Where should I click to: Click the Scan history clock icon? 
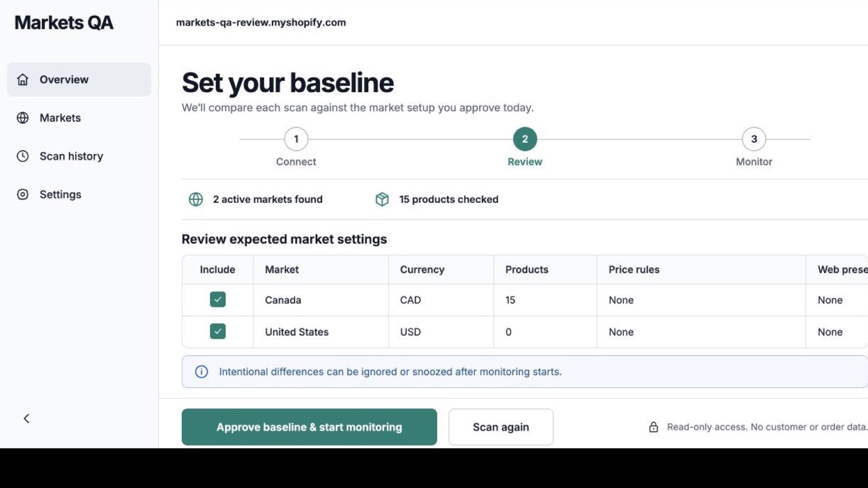point(23,156)
